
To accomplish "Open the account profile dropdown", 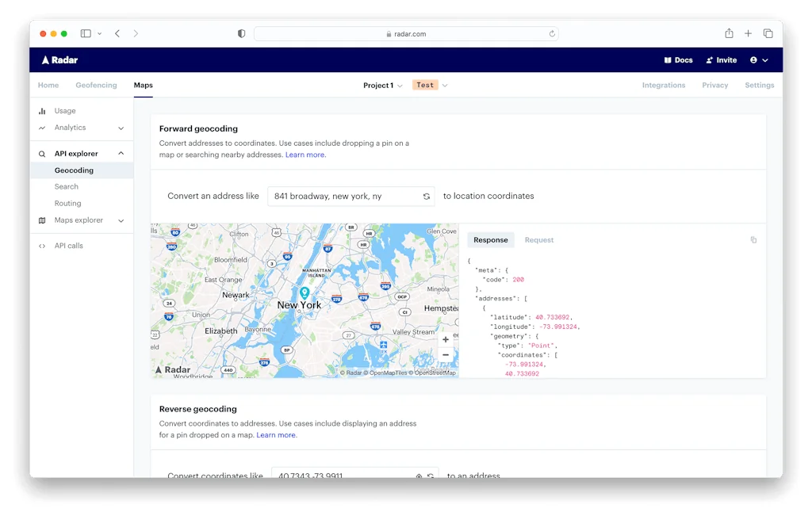I will point(759,60).
